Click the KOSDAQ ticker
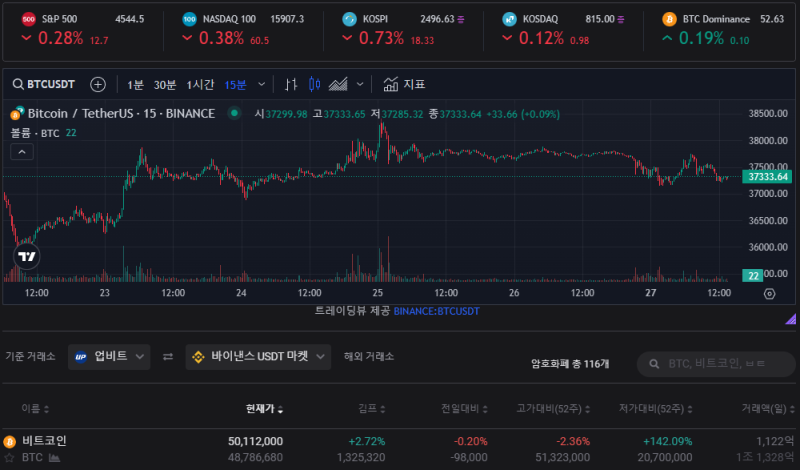 [563, 29]
